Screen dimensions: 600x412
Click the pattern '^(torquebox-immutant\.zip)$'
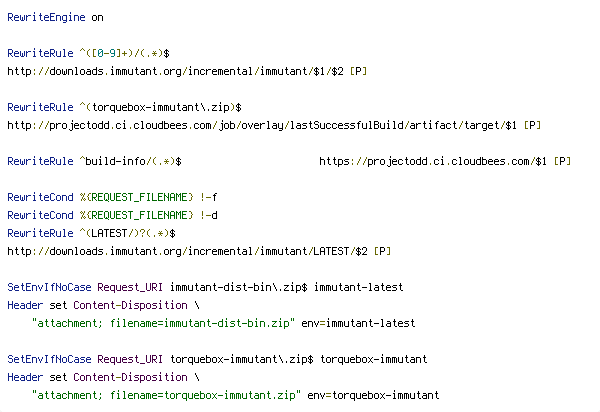coord(160,107)
